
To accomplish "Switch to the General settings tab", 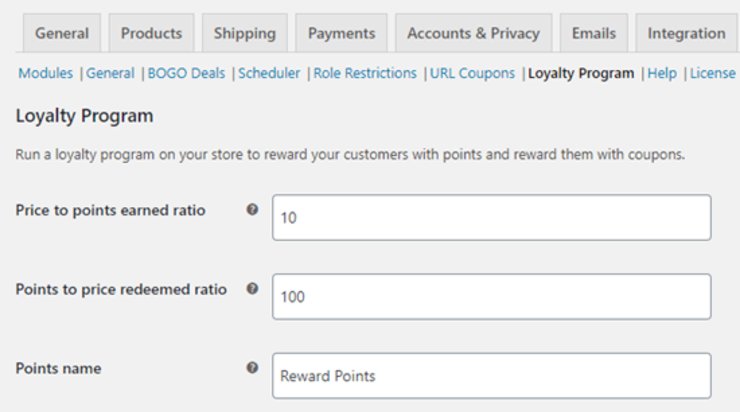I will (62, 33).
